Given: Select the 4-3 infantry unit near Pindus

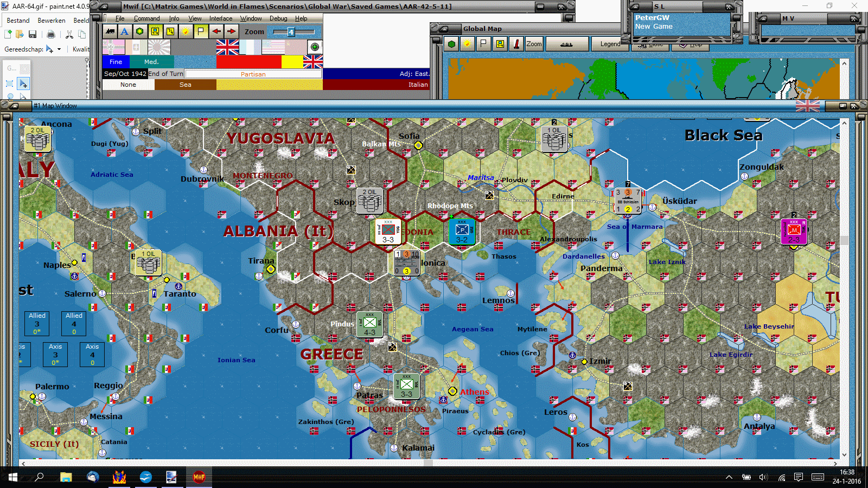Looking at the screenshot, I should tap(369, 324).
